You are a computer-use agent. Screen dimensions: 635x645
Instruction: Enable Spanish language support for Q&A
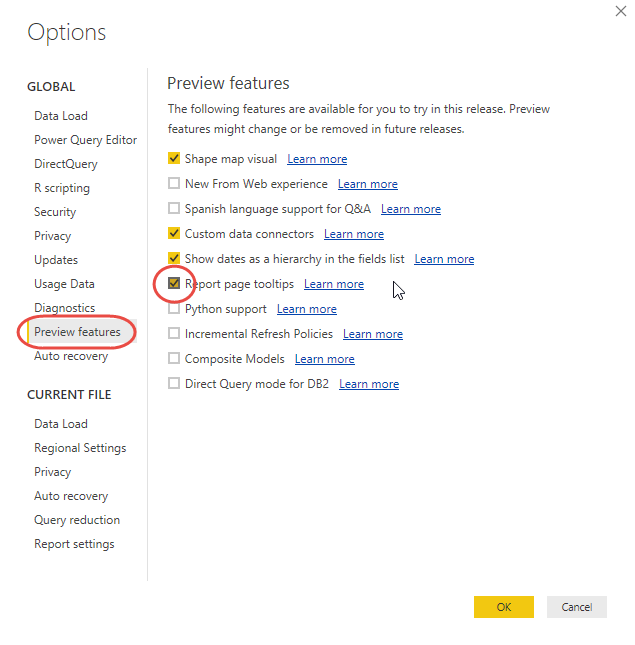coord(174,209)
